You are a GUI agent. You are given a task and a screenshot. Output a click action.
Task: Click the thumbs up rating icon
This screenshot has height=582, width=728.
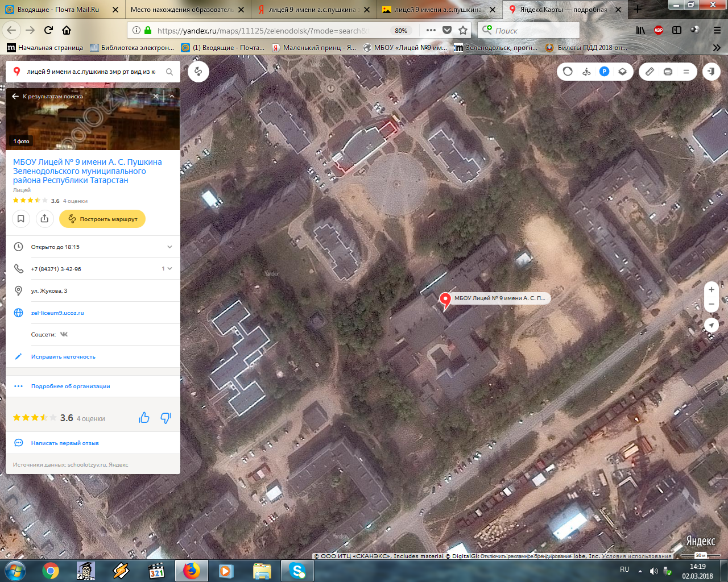pos(144,418)
